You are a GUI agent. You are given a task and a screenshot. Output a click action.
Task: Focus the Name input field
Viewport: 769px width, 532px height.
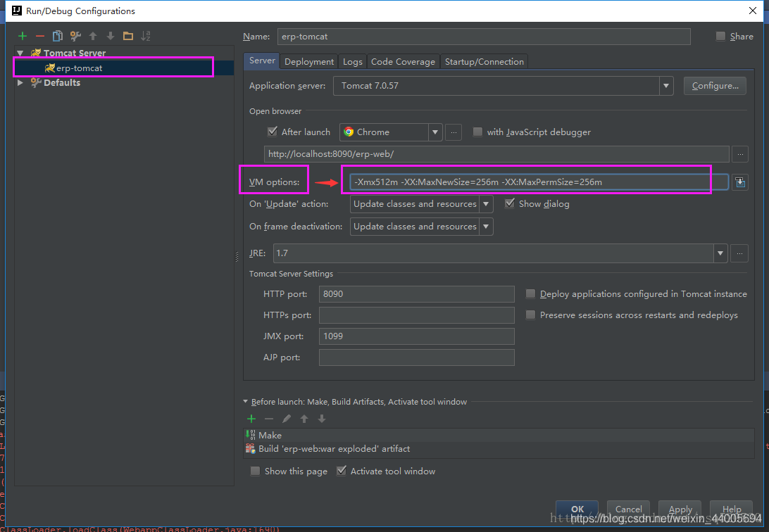[484, 37]
